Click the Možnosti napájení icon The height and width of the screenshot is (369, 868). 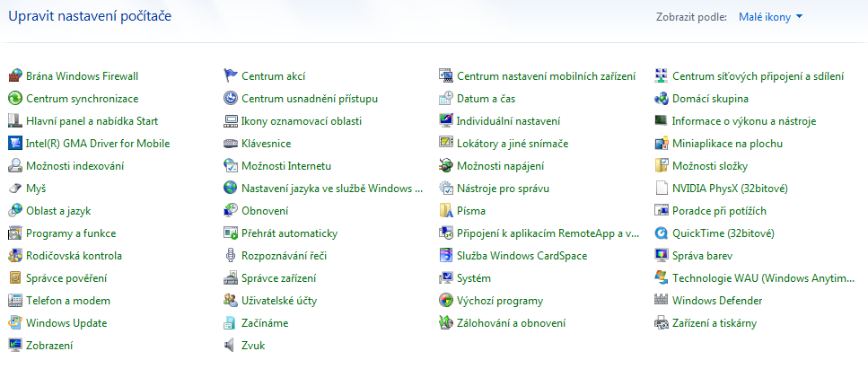[445, 166]
